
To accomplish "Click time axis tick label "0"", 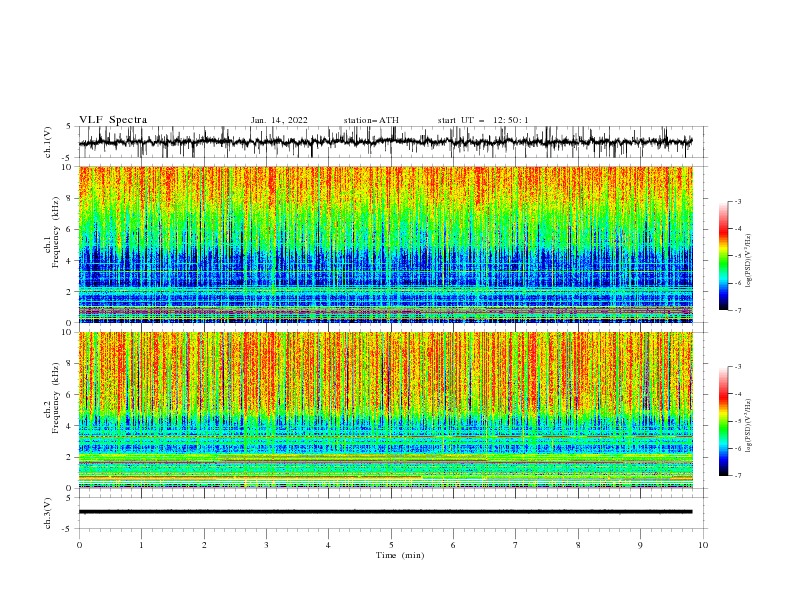I will click(x=79, y=545).
